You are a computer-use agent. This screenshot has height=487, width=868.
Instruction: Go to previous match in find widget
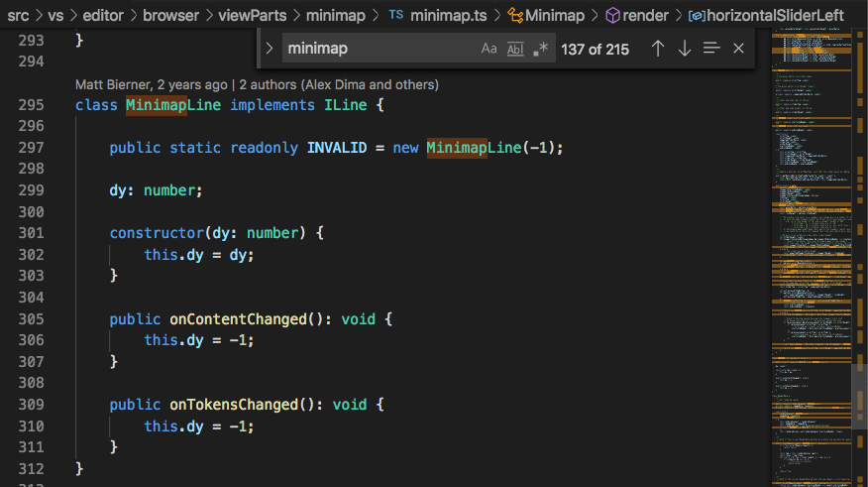point(658,49)
